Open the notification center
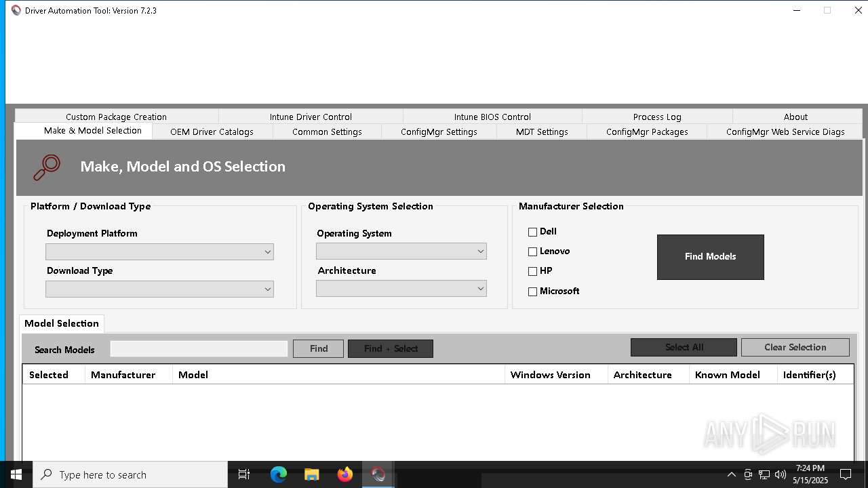 846,474
